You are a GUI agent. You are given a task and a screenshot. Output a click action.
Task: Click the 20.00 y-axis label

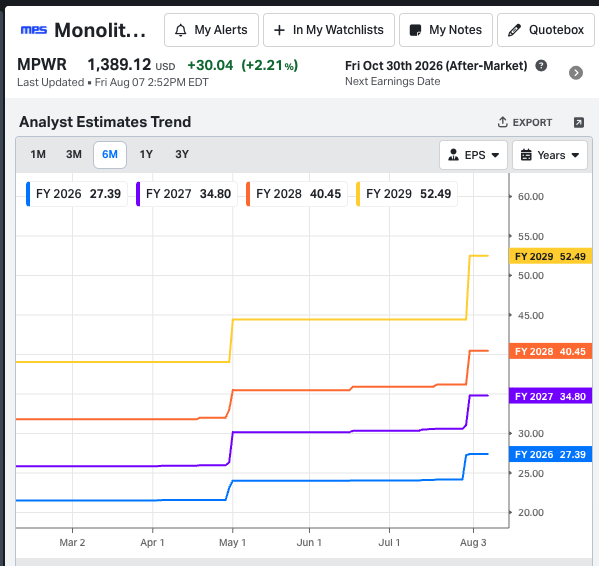pos(531,513)
